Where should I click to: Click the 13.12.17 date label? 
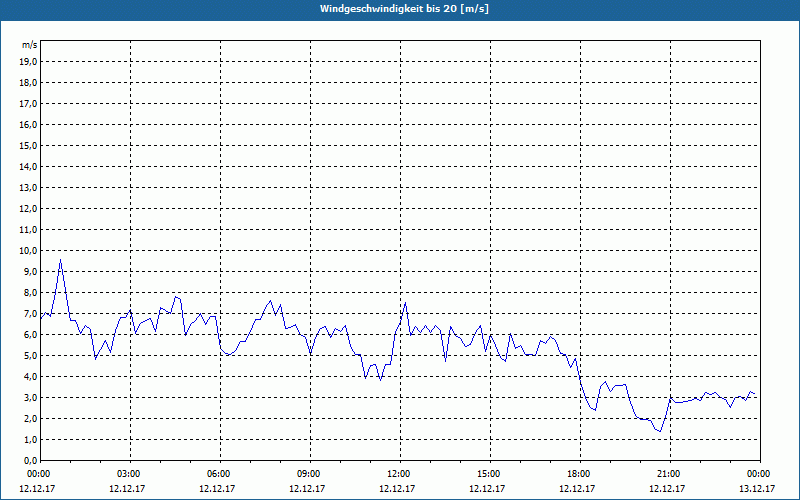(757, 488)
